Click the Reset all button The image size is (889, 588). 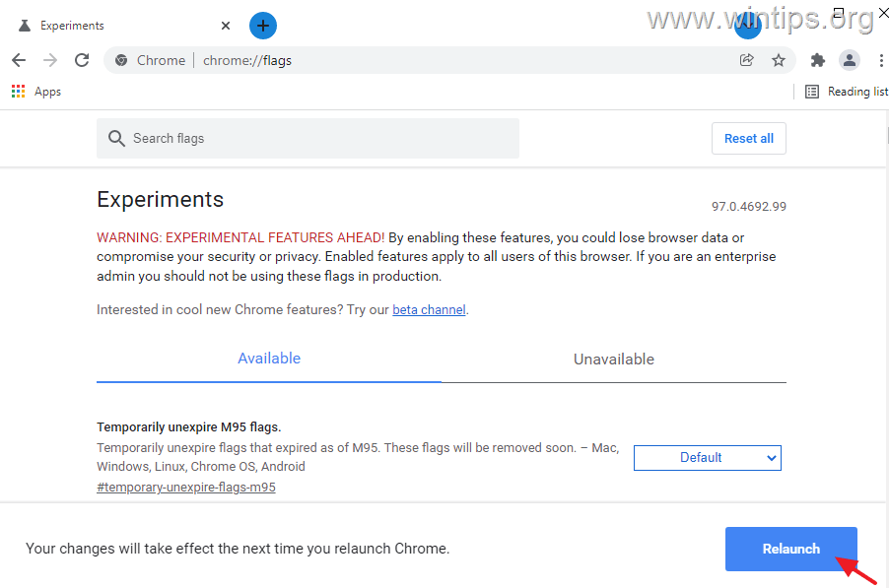tap(748, 138)
